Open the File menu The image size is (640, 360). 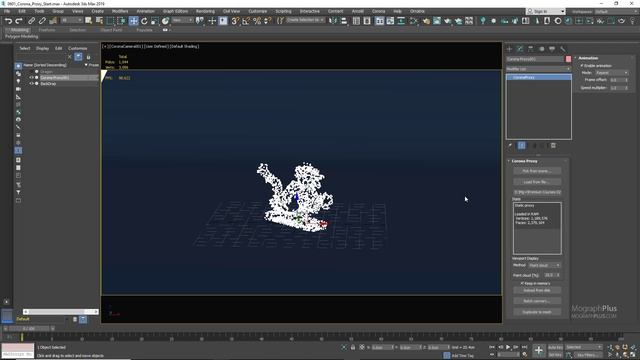(7, 11)
